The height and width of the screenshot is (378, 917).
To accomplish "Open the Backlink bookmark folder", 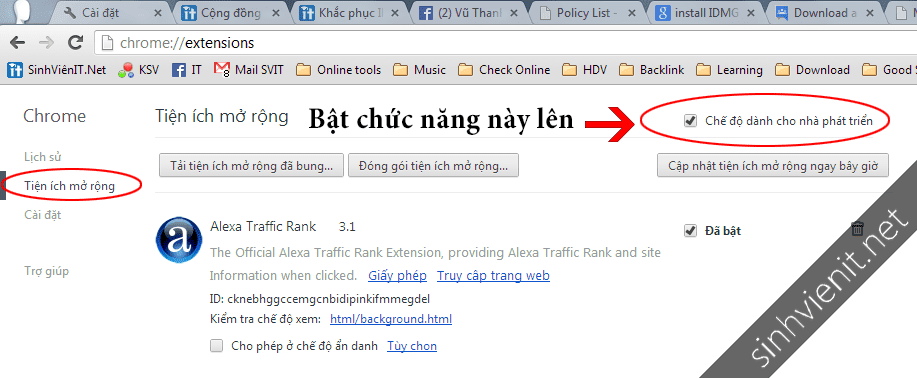I will tap(651, 70).
